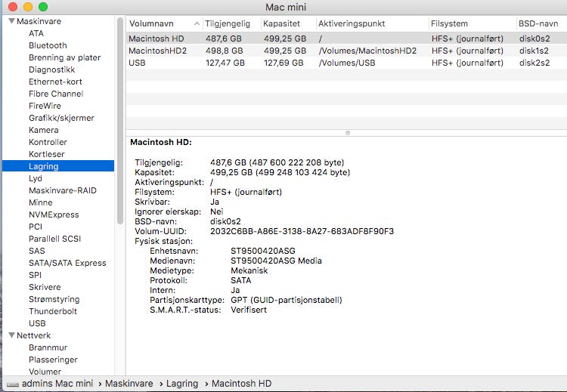Click the disk1s2 BSD name cell
Viewport: 567px width, 392px height.
pyautogui.click(x=534, y=51)
